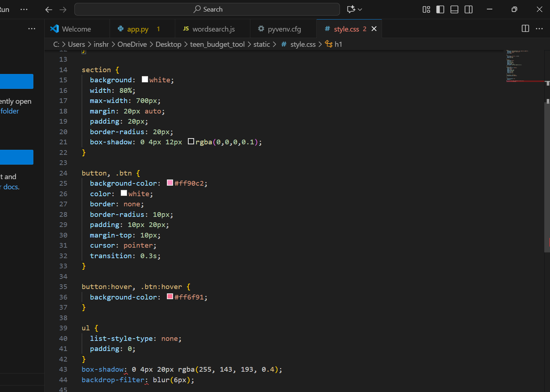The width and height of the screenshot is (550, 392).
Task: Switch to the wordsearch.js tab
Action: click(x=213, y=29)
